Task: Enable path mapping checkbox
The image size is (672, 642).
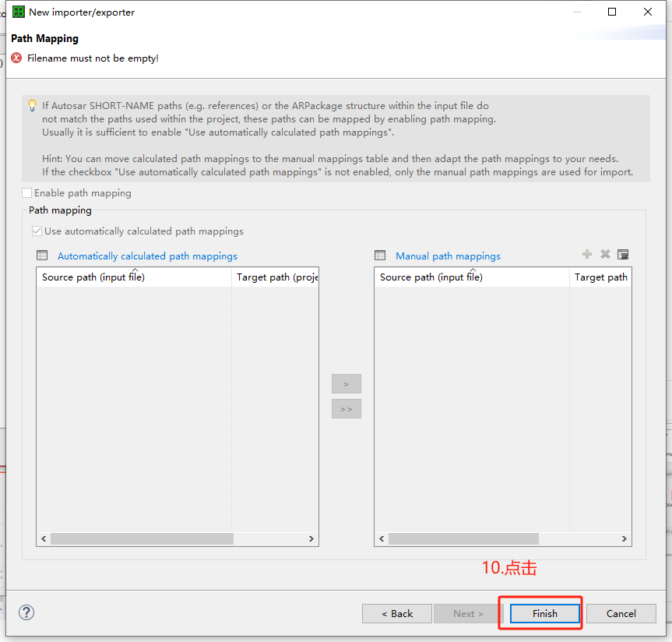Action: 27,193
